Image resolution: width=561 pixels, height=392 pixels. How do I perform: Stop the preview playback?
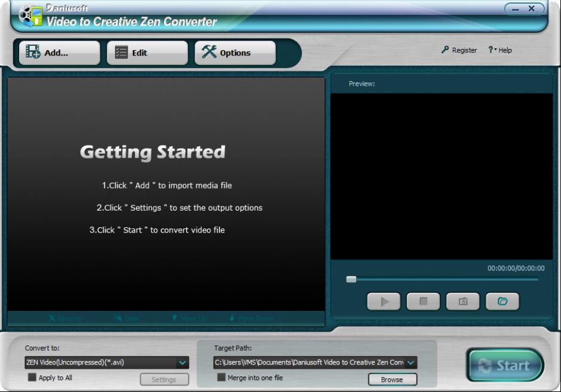[x=423, y=301]
